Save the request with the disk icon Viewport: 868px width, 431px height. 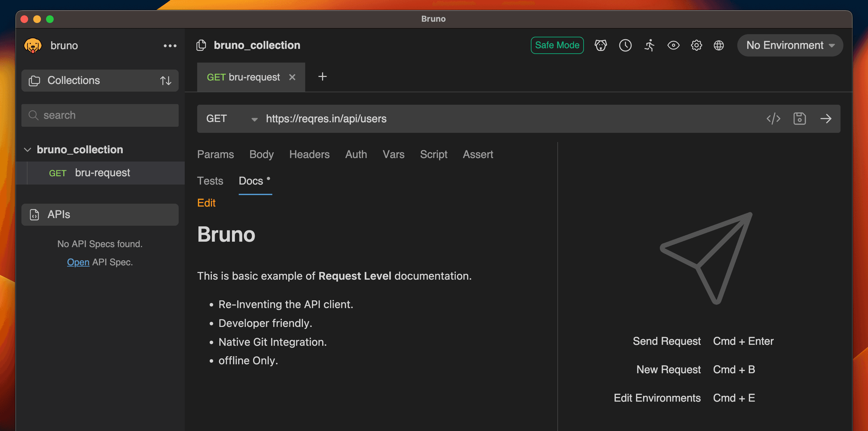[799, 118]
